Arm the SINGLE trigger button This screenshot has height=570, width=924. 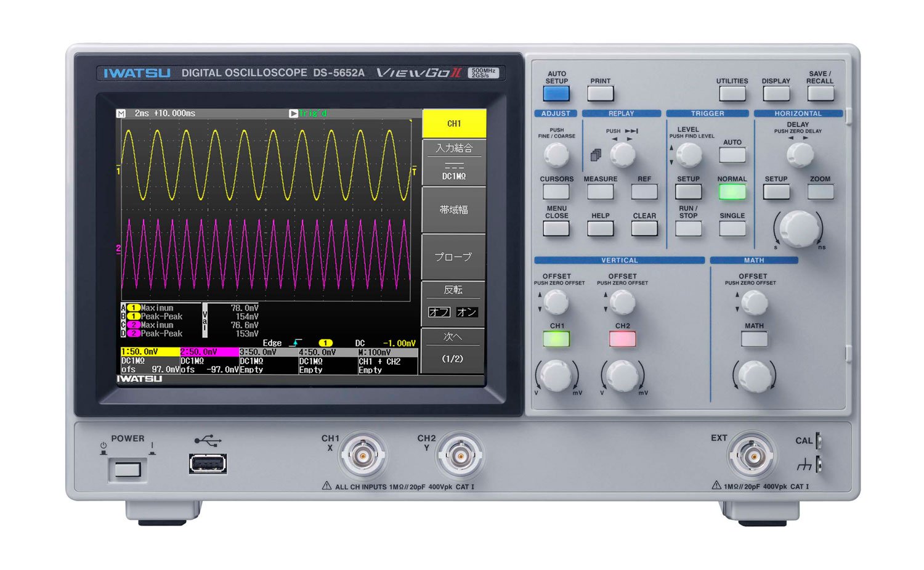tap(732, 229)
